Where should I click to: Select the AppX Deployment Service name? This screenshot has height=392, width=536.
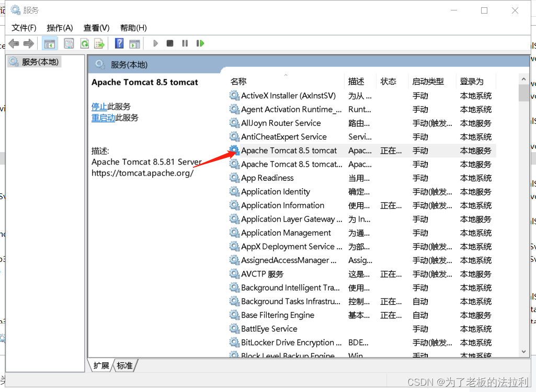point(292,246)
